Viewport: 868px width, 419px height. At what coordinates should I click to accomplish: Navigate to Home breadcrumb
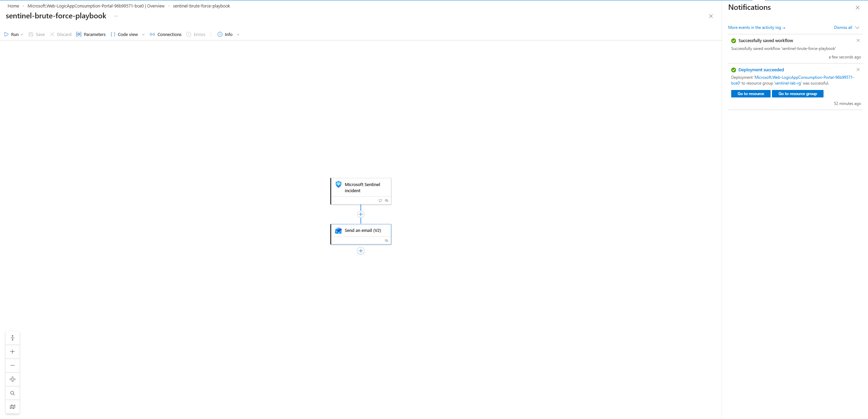13,6
